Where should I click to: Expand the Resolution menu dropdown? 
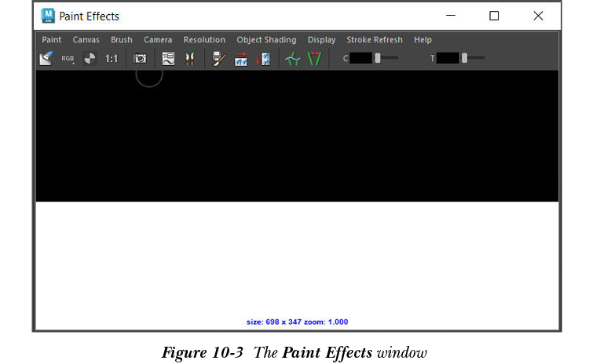tap(204, 40)
